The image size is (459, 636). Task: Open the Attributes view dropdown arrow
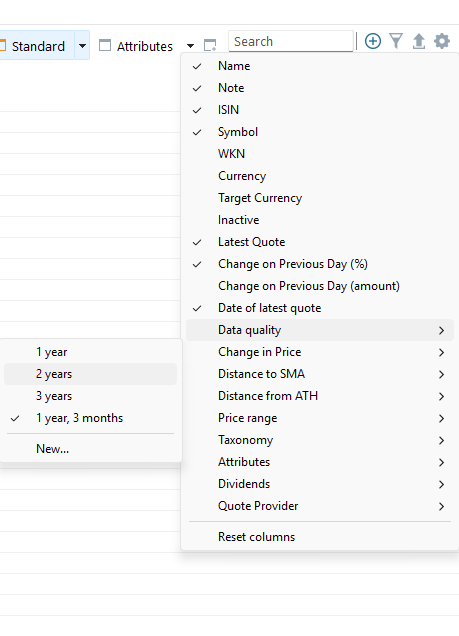click(x=190, y=46)
